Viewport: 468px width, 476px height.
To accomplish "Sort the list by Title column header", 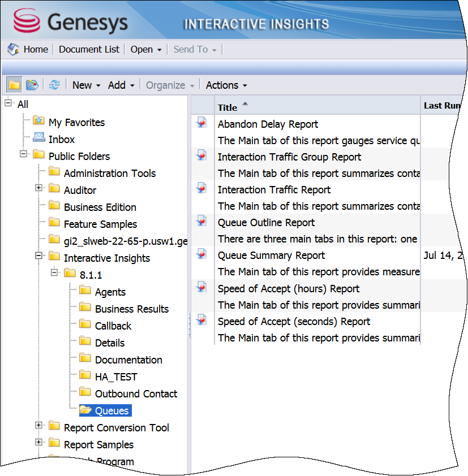I will pyautogui.click(x=227, y=107).
